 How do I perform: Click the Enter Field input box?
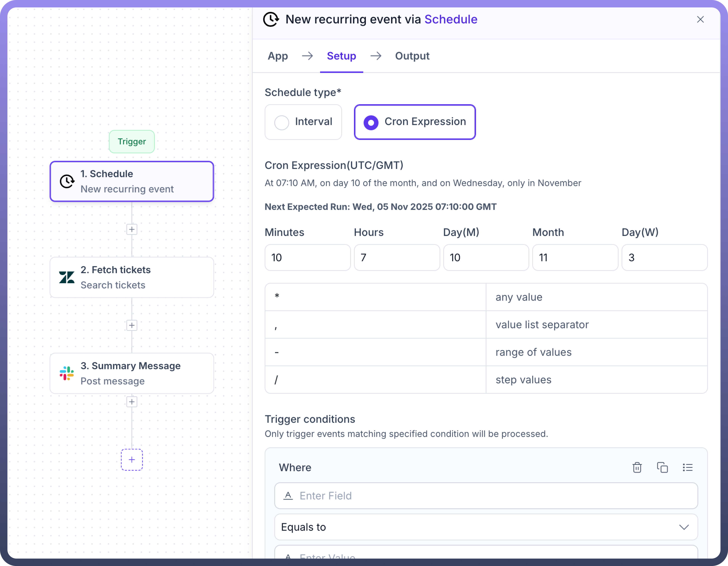(x=486, y=496)
